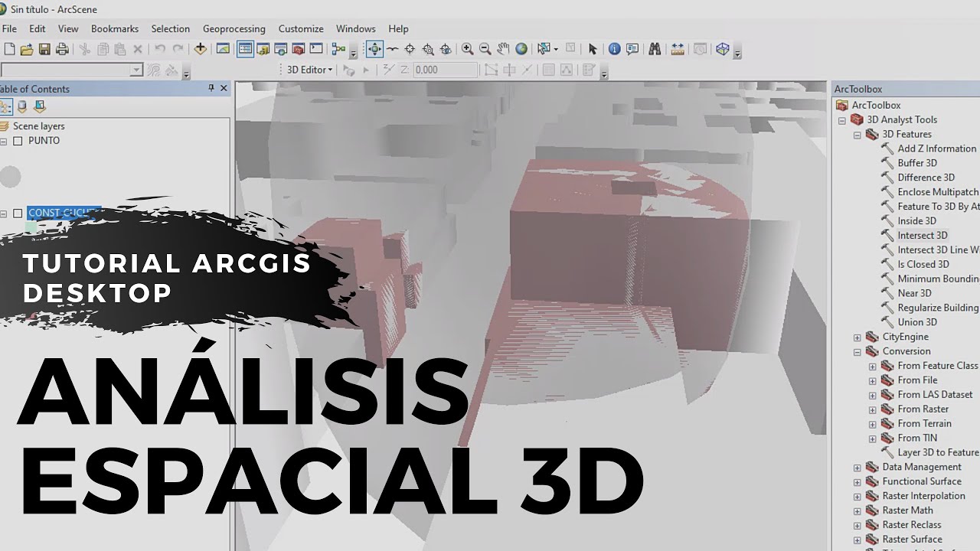Select the Inside 3D tool
Image resolution: width=980 pixels, height=551 pixels.
pos(916,221)
